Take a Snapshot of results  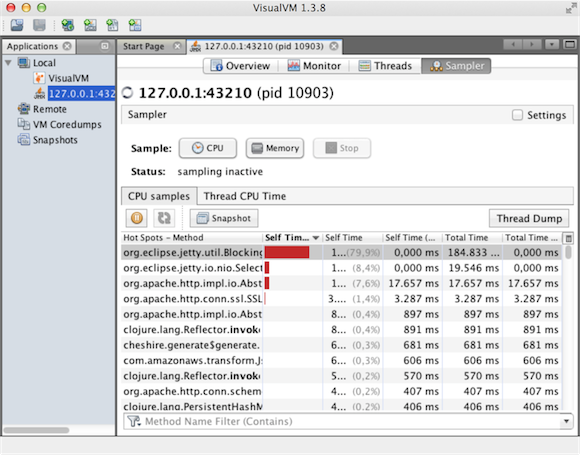coord(224,218)
